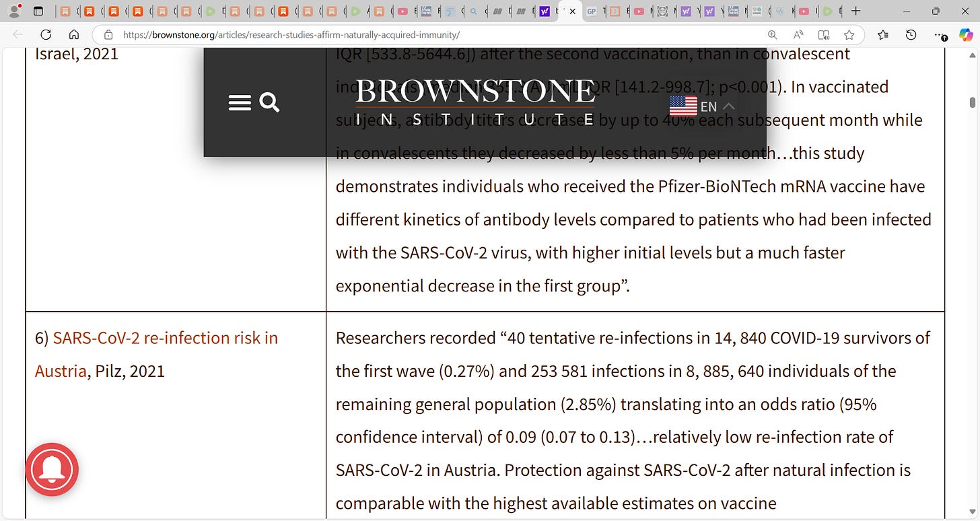
Task: Switch to the heartbeat-icon tab
Action: pos(779,11)
